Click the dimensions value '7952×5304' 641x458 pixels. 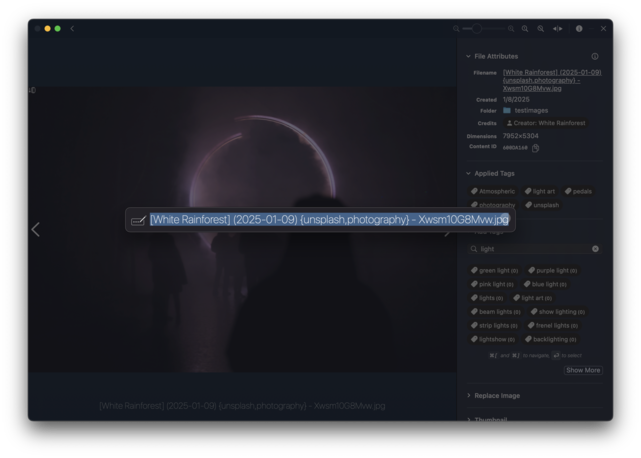point(520,136)
